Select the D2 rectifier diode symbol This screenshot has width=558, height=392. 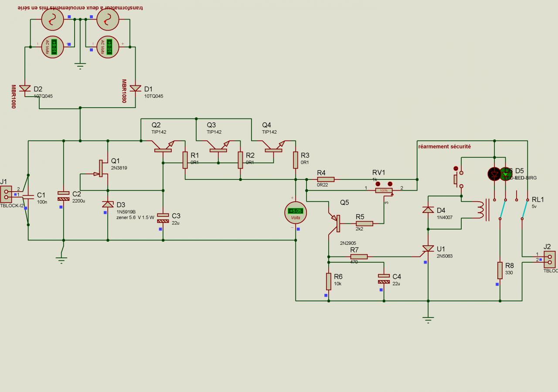click(x=25, y=88)
